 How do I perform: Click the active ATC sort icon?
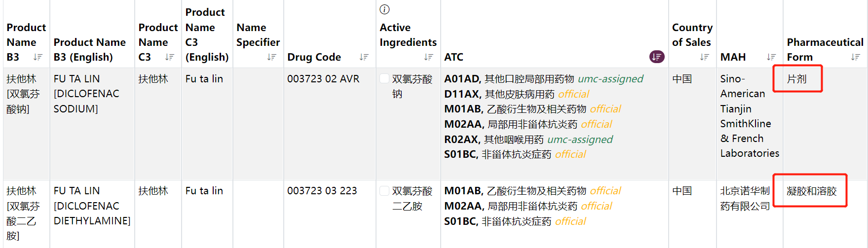click(657, 57)
